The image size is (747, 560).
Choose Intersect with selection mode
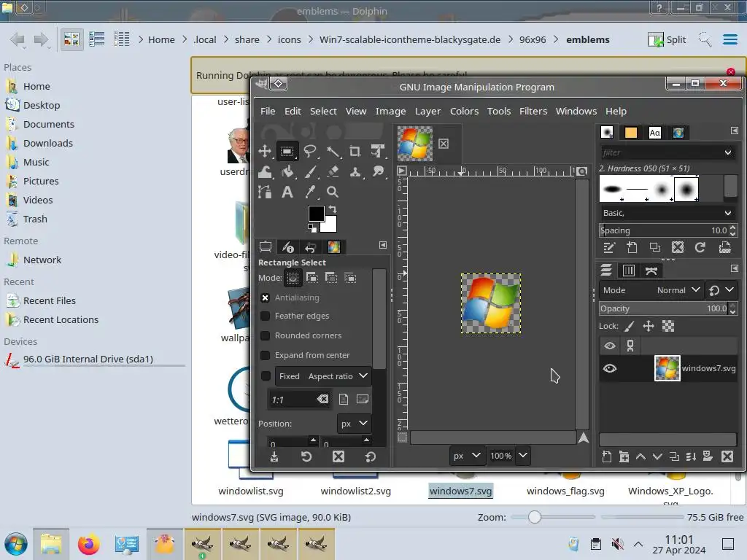click(x=350, y=278)
